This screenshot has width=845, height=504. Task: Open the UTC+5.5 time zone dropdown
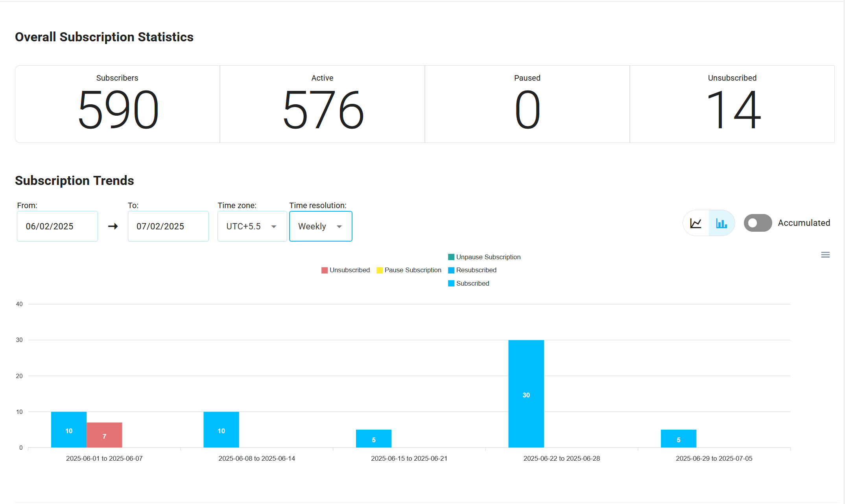coord(252,226)
